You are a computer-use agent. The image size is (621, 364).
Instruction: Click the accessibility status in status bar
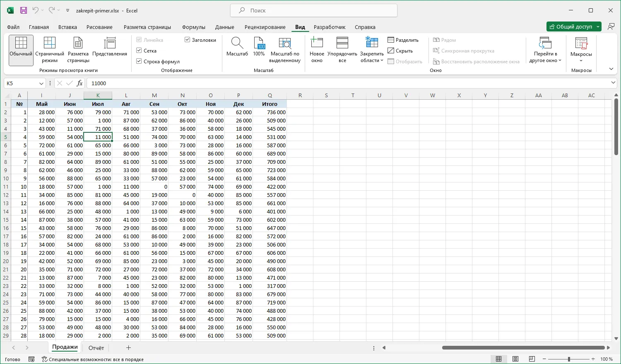tap(93, 359)
